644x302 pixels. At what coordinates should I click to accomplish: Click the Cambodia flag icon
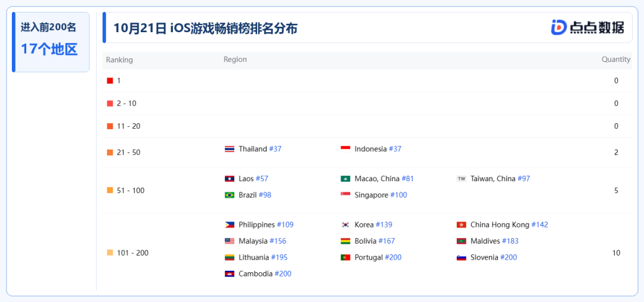pyautogui.click(x=230, y=273)
